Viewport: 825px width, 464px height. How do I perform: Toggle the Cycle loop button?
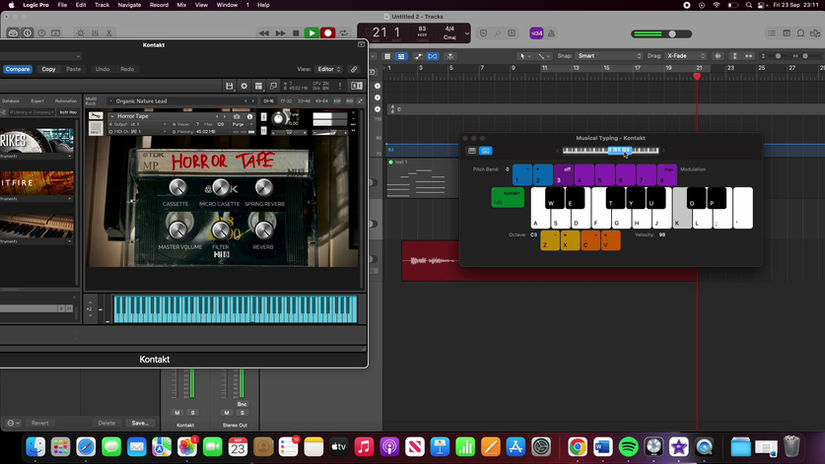point(344,33)
